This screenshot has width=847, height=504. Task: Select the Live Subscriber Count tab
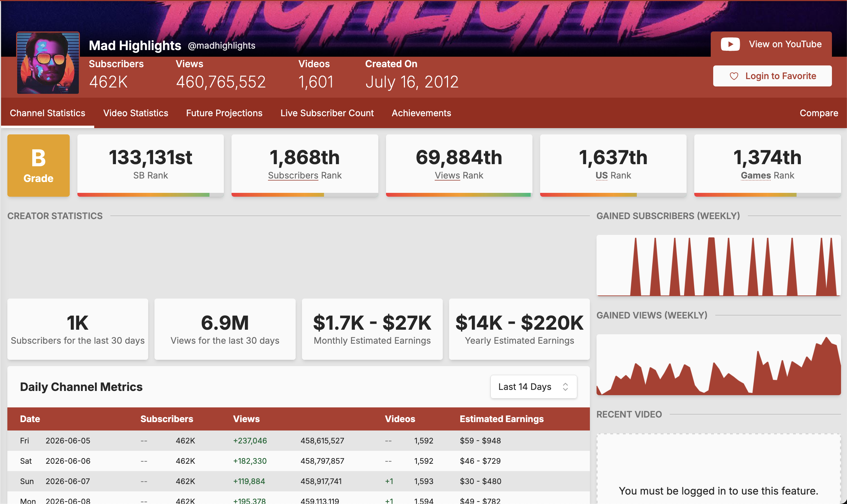[x=327, y=113]
